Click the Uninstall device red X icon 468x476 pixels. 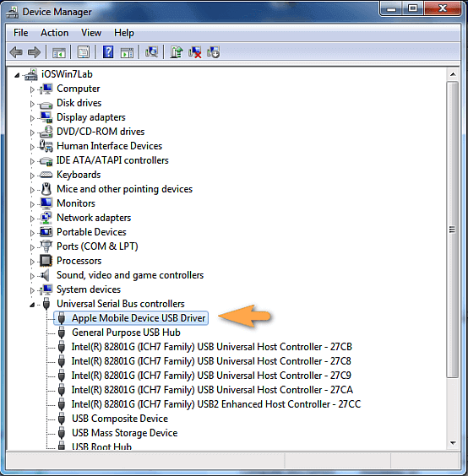(194, 52)
